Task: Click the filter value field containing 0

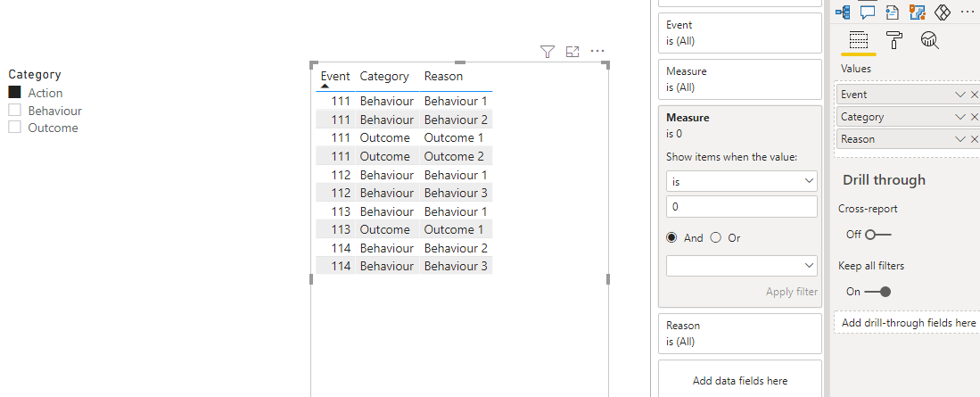Action: (x=742, y=206)
